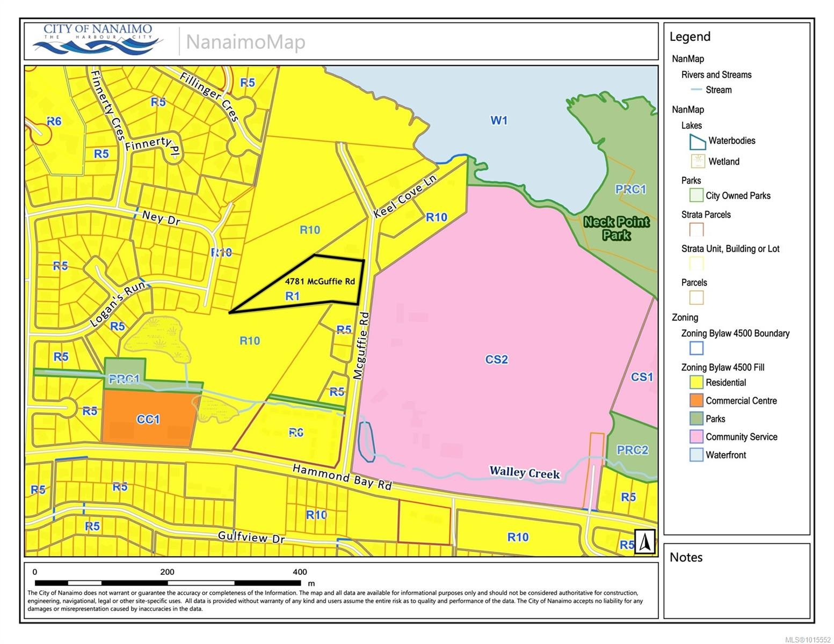Click the north arrow compass icon
Viewport: 834px width, 644px height.
[x=646, y=541]
